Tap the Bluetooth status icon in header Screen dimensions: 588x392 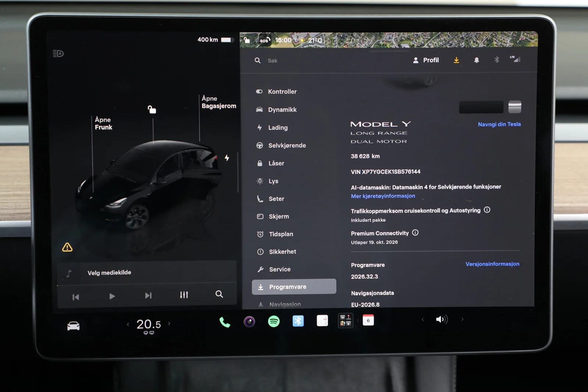tap(496, 60)
